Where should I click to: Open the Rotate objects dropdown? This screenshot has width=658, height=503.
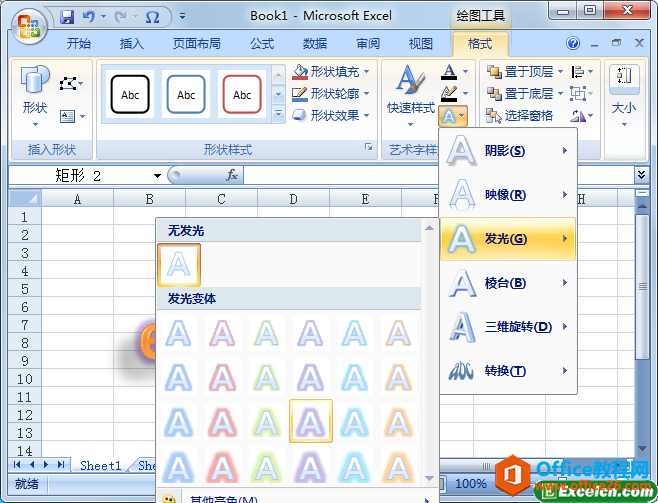click(582, 115)
